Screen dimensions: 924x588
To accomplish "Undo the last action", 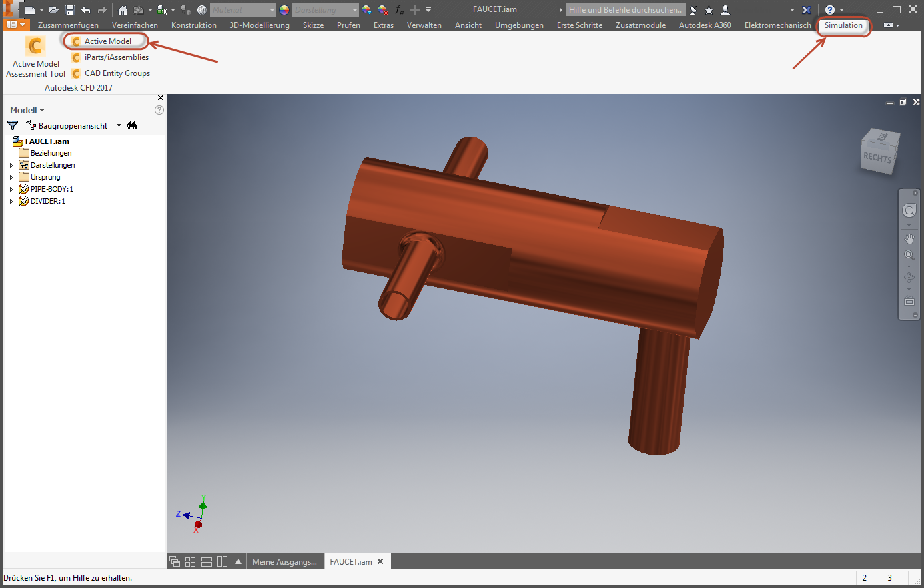I will pyautogui.click(x=86, y=10).
